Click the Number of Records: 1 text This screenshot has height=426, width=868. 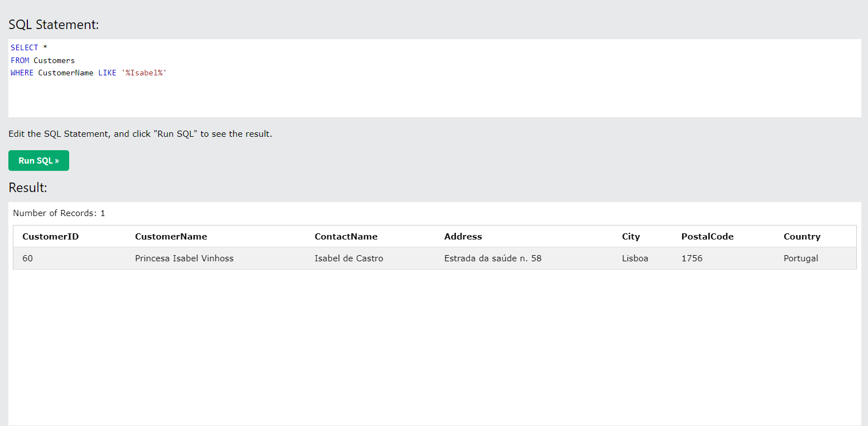coord(59,213)
